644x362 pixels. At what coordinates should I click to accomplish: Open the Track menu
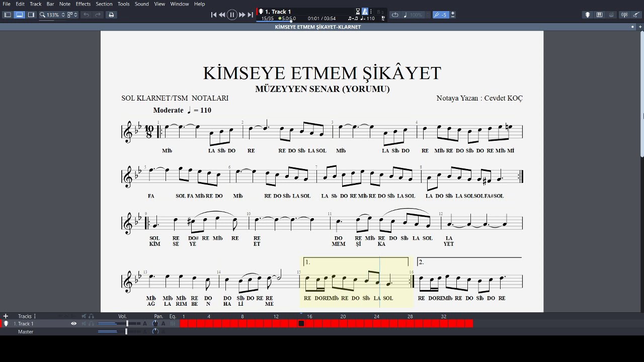coord(35,4)
